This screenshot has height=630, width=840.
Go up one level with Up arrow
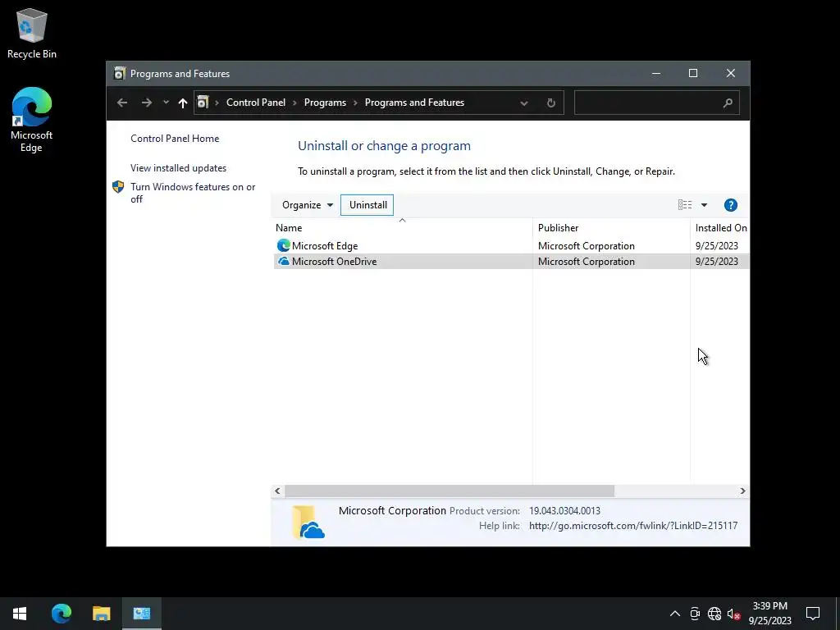183,103
